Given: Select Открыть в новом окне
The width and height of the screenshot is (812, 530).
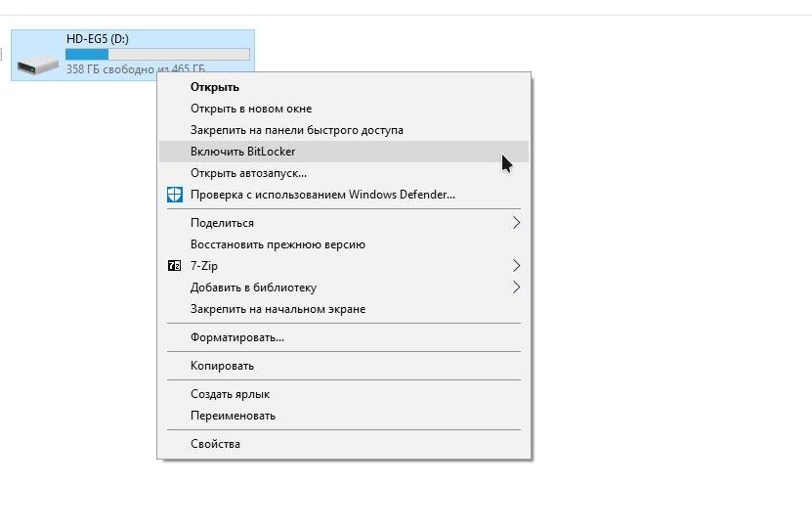Looking at the screenshot, I should pos(344,109).
